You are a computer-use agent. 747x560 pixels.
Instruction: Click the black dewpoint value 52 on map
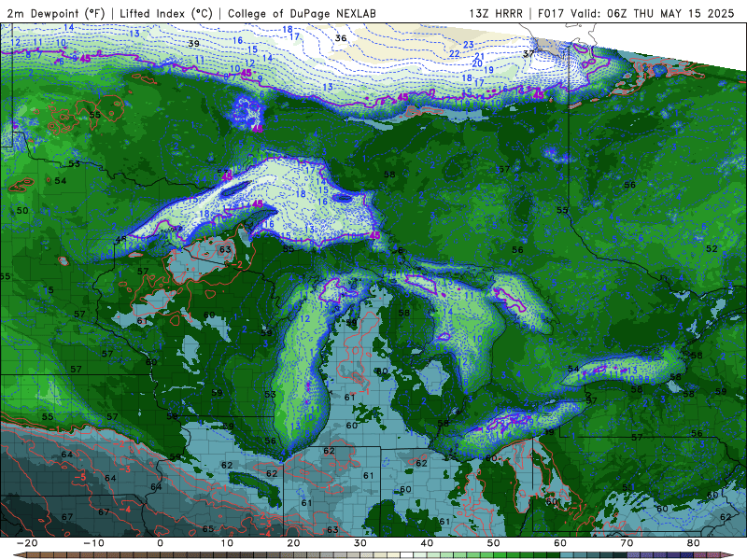712,248
